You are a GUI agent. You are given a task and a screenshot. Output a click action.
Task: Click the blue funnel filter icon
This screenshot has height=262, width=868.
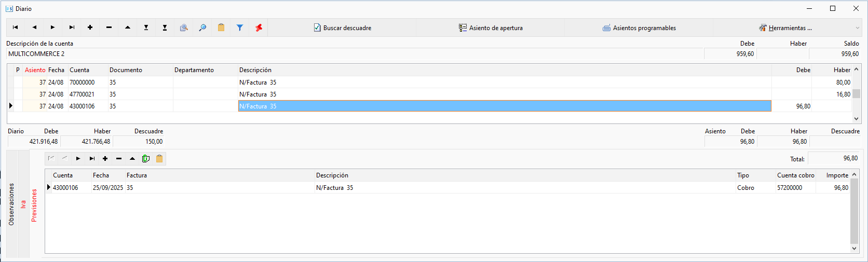tap(240, 27)
